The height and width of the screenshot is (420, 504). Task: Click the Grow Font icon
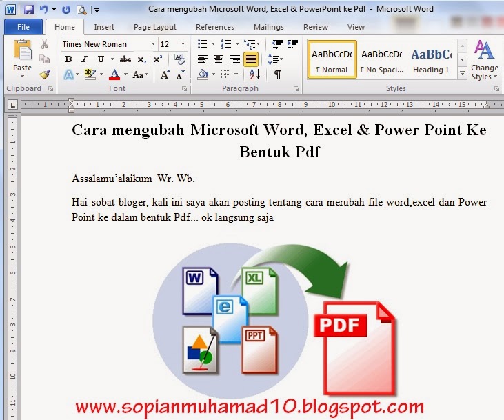click(x=165, y=74)
